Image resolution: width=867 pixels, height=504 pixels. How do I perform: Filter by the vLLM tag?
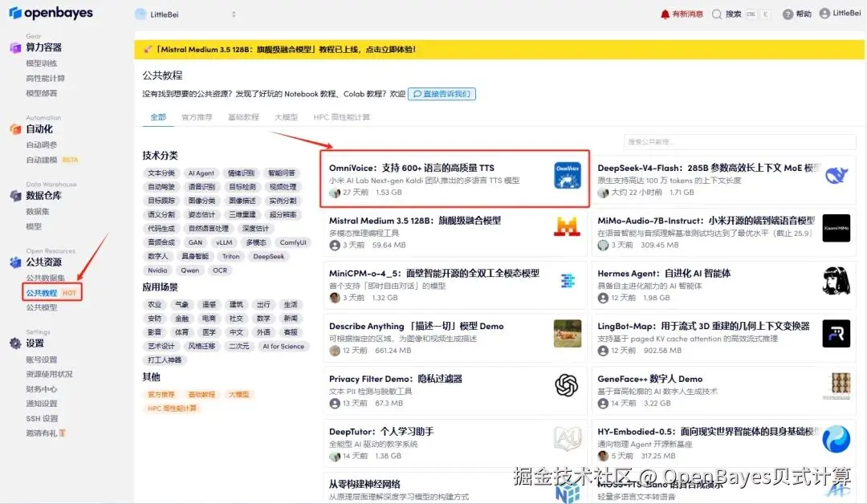pyautogui.click(x=224, y=242)
